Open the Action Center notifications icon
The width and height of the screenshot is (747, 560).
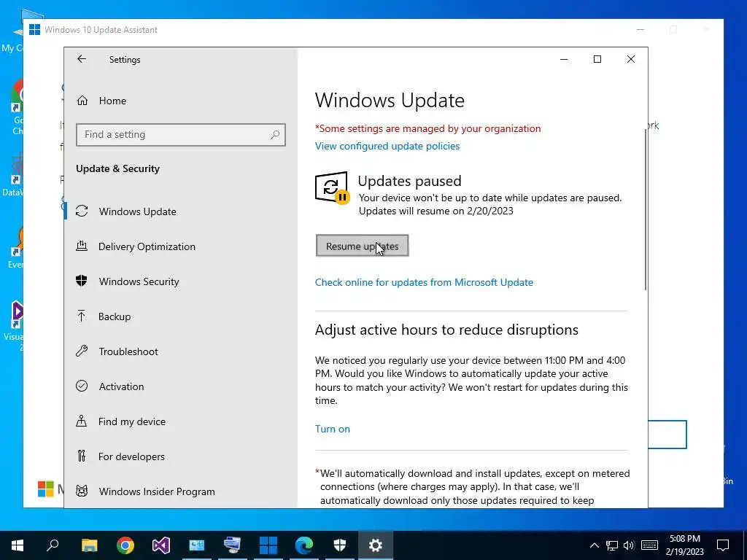pyautogui.click(x=723, y=545)
